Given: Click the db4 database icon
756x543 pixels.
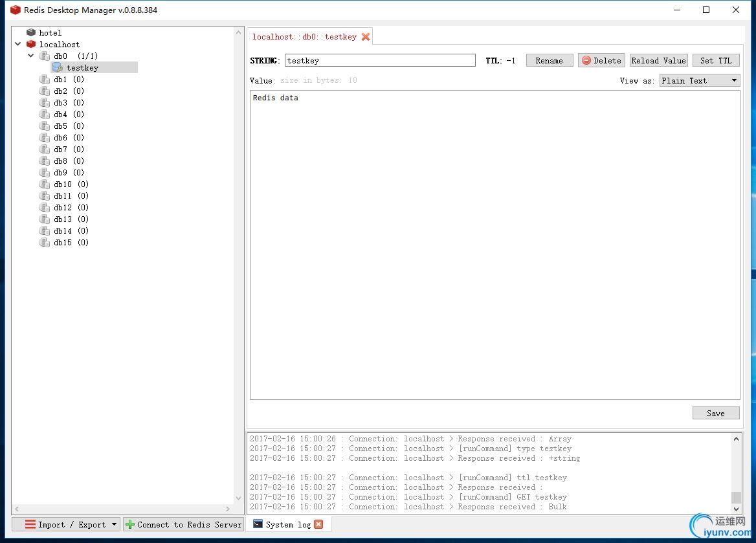Looking at the screenshot, I should tap(45, 115).
